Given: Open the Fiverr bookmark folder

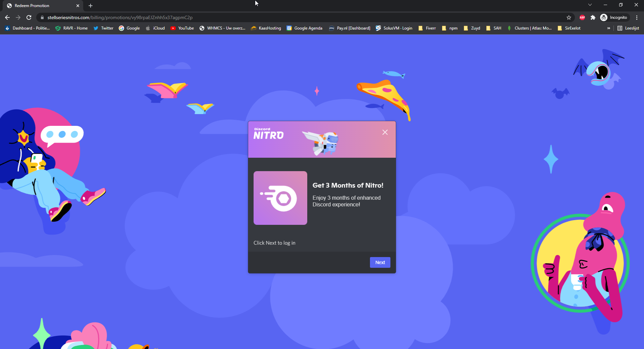Looking at the screenshot, I should [x=427, y=28].
